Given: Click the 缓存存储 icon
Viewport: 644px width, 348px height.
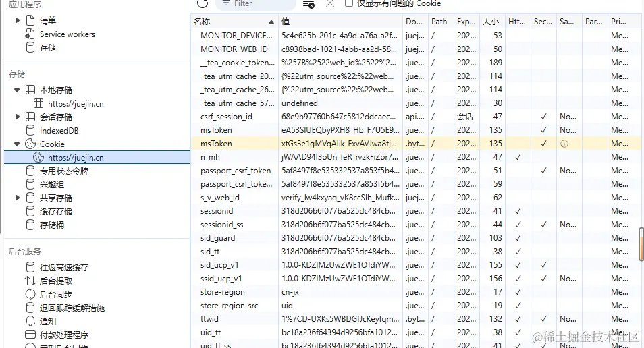Looking at the screenshot, I should point(30,211).
